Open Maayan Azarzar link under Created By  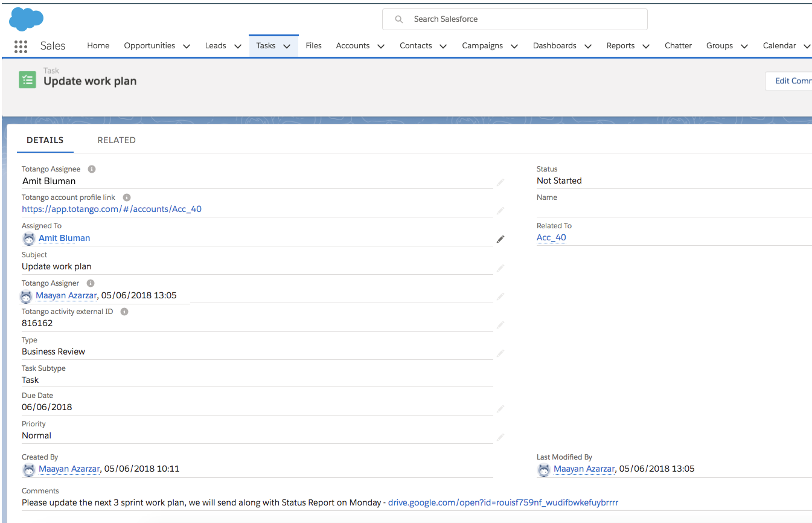69,469
